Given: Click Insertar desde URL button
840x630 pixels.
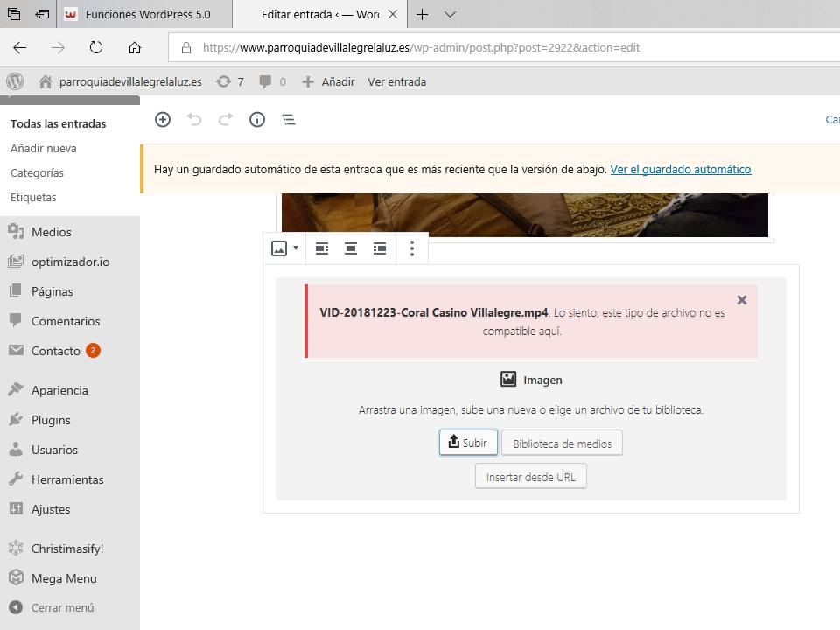Looking at the screenshot, I should (x=531, y=477).
